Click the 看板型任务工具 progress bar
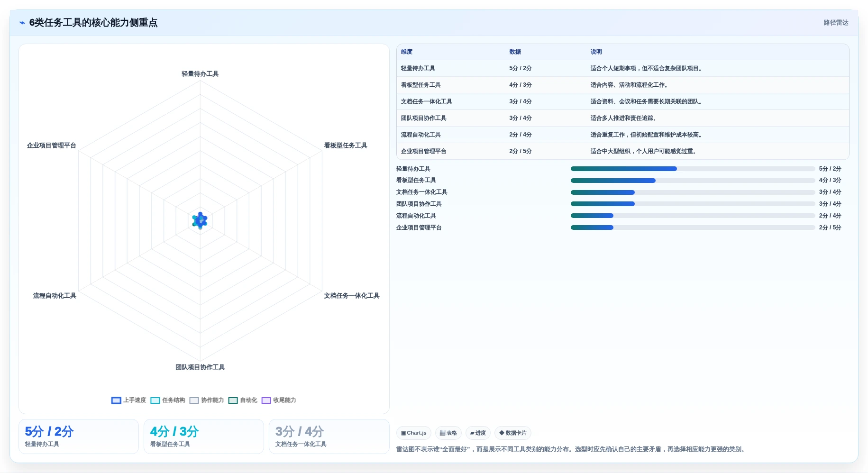868x473 pixels. pyautogui.click(x=693, y=181)
